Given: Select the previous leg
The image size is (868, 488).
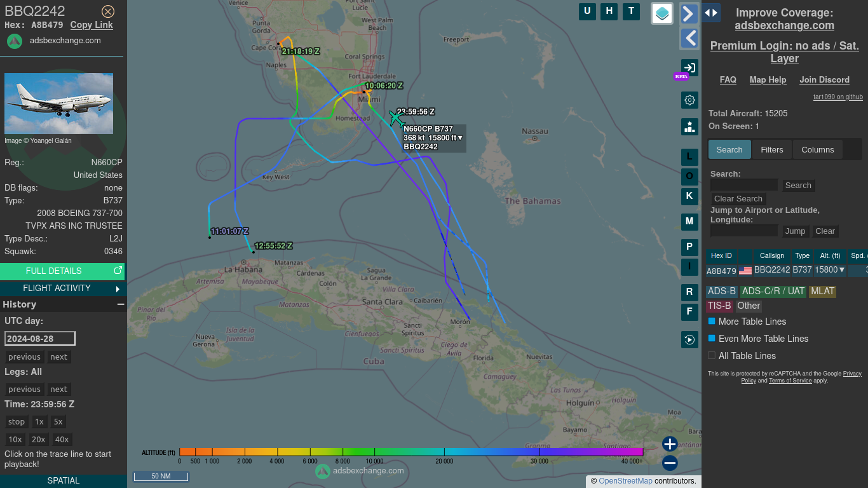Looking at the screenshot, I should coord(25,390).
